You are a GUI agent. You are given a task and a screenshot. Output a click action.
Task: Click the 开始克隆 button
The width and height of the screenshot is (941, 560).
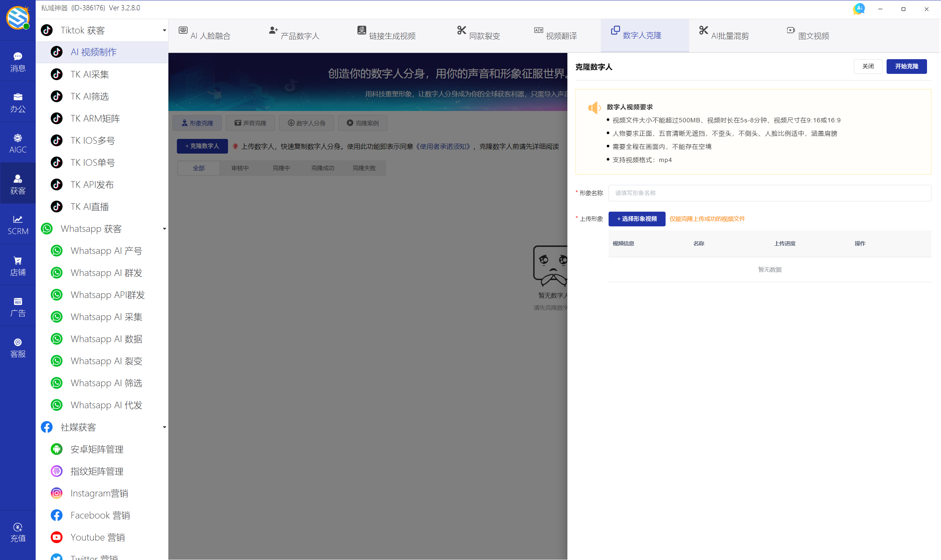tap(906, 67)
